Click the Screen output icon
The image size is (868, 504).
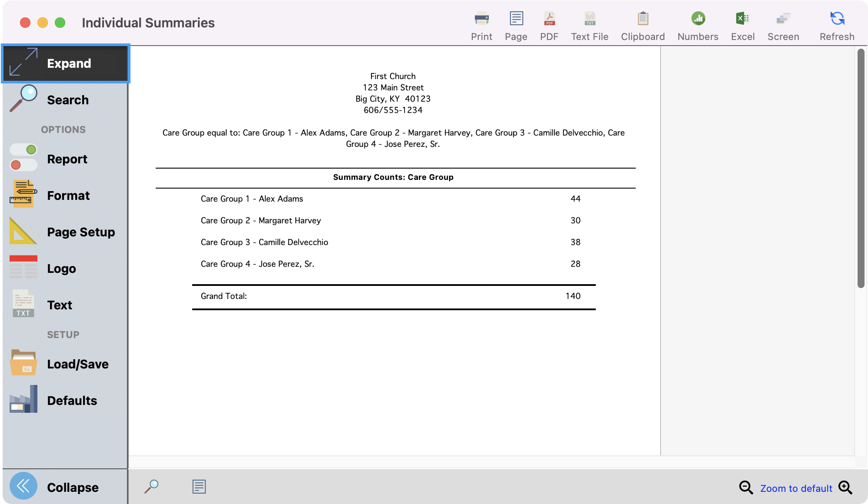click(783, 24)
